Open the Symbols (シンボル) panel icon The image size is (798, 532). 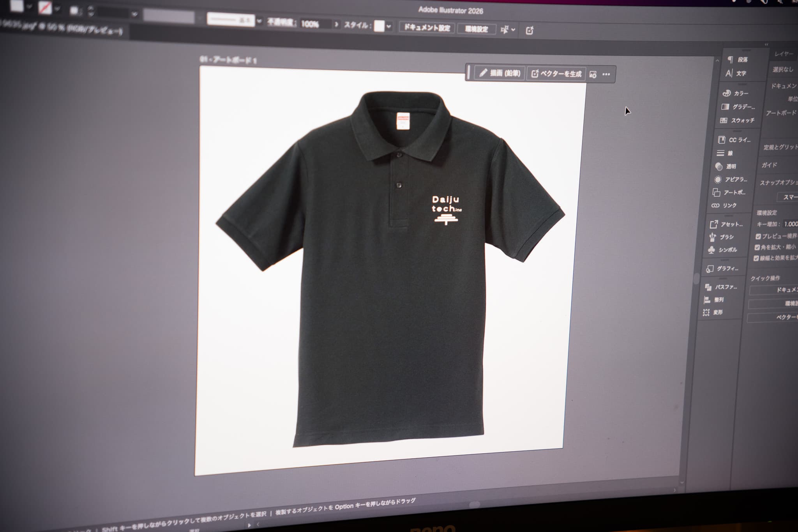[x=711, y=250]
